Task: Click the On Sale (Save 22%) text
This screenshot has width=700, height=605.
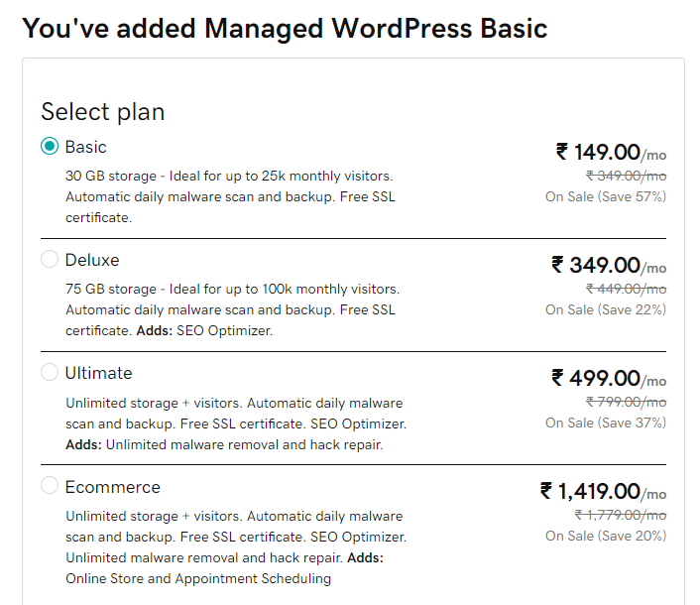Action: (606, 309)
